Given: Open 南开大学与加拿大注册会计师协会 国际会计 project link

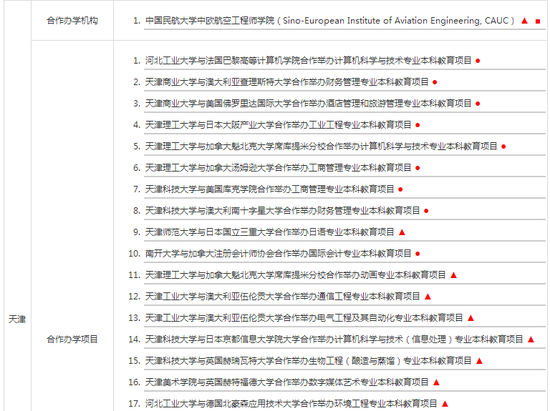Looking at the screenshot, I should click(x=278, y=253).
